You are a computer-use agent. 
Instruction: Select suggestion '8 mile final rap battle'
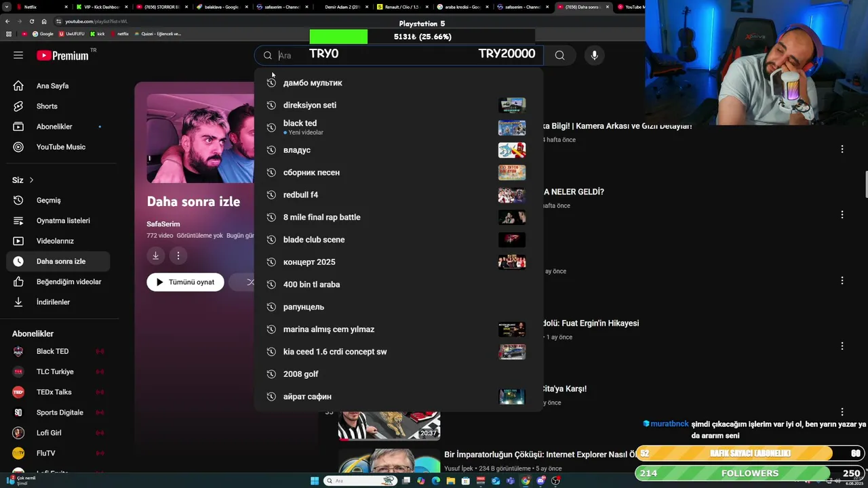(x=398, y=218)
